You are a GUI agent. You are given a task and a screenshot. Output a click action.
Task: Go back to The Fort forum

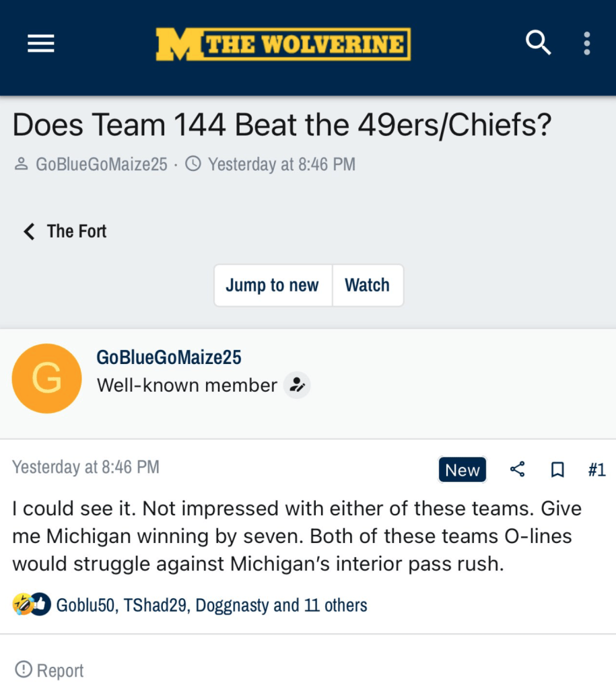(77, 231)
